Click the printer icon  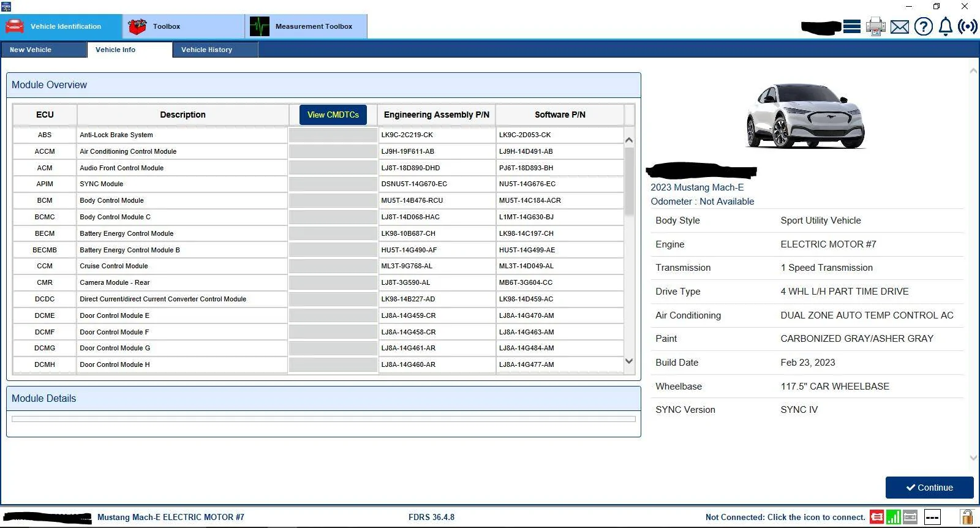876,26
